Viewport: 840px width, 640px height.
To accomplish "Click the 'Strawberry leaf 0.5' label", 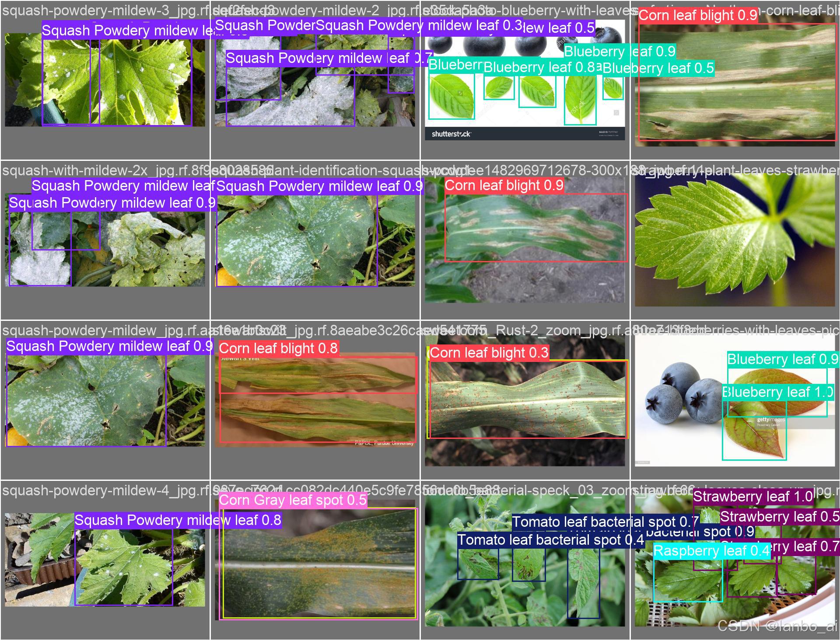I will tap(779, 517).
